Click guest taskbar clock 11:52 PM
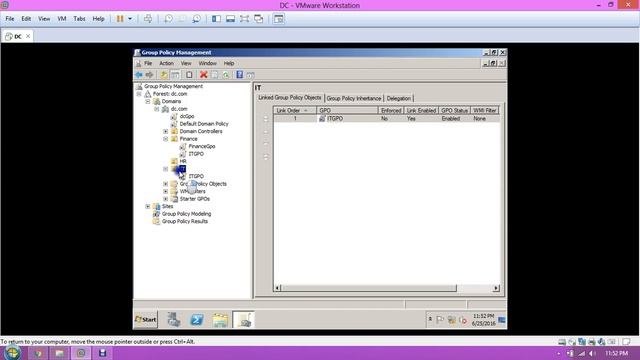The image size is (640, 360). (x=484, y=316)
